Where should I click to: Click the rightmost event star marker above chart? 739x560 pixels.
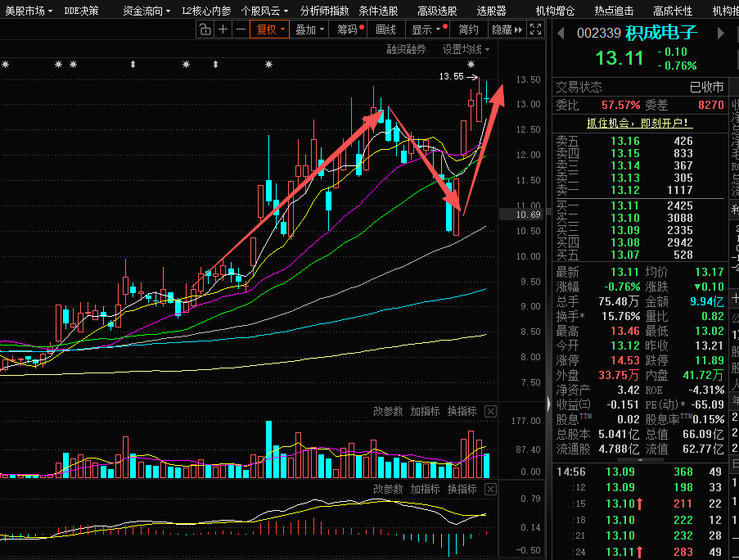click(x=471, y=65)
